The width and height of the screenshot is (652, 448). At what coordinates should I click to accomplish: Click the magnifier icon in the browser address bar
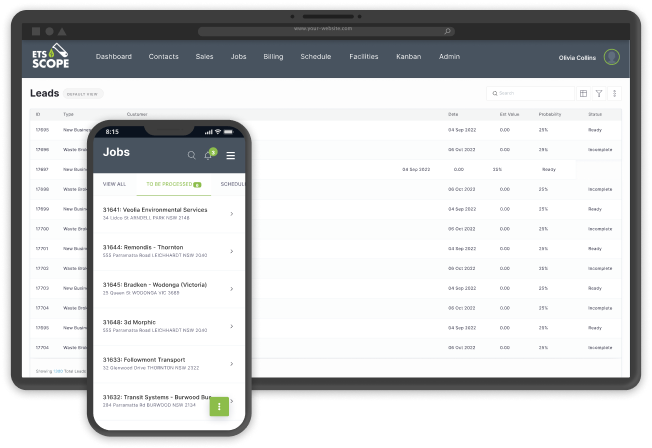click(447, 31)
